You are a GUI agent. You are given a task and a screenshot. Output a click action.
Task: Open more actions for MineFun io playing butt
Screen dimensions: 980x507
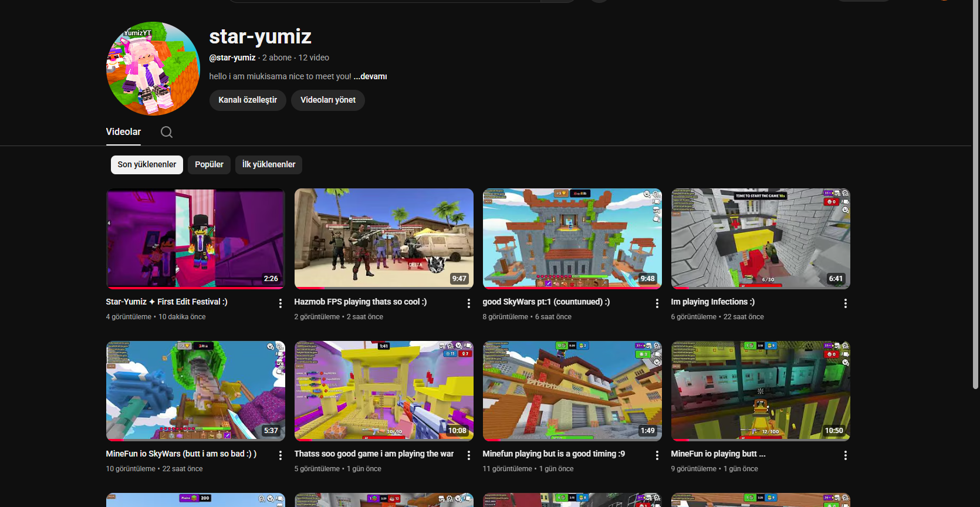845,455
